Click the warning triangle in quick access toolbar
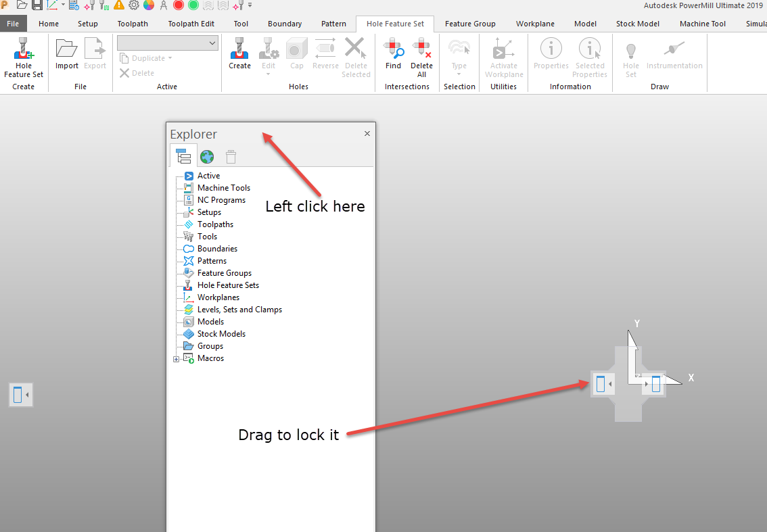 [x=118, y=5]
